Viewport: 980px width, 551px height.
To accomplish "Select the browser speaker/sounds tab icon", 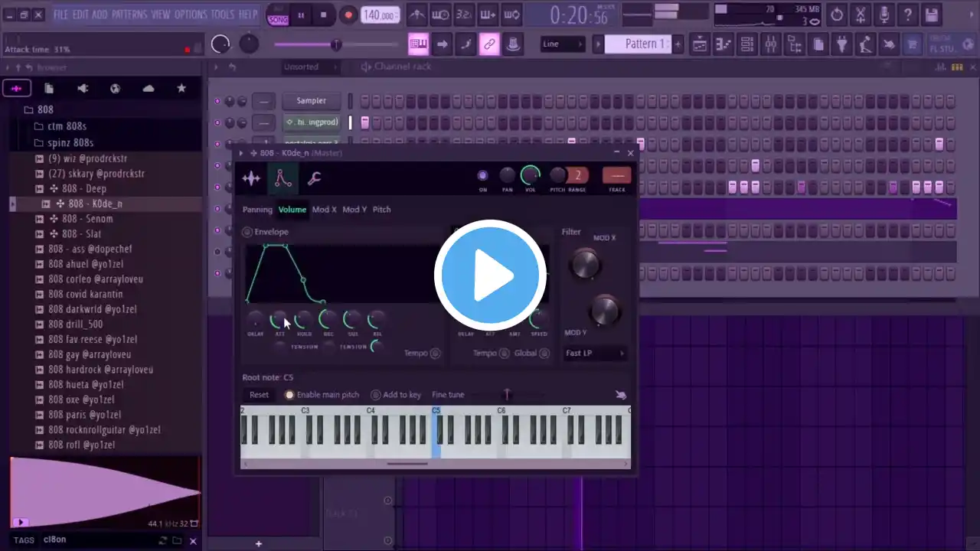I will [83, 89].
